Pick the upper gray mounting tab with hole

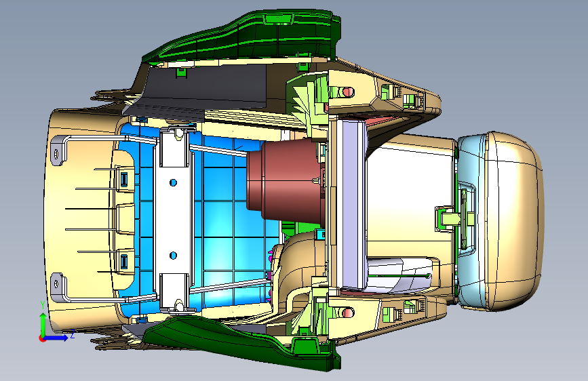[58, 151]
